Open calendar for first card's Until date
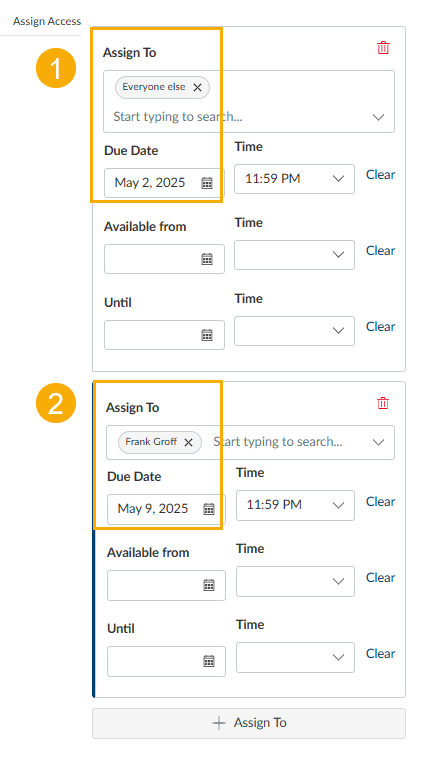The image size is (424, 757). click(207, 335)
